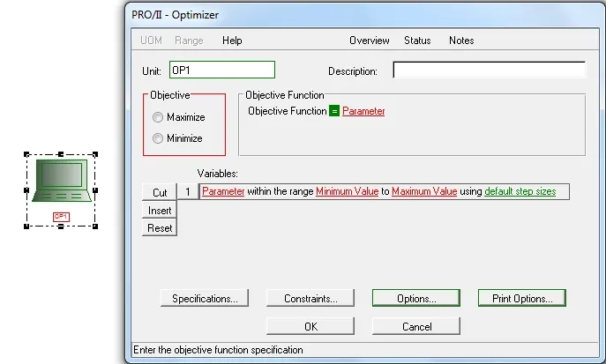Open the Specifications dialog

(205, 299)
